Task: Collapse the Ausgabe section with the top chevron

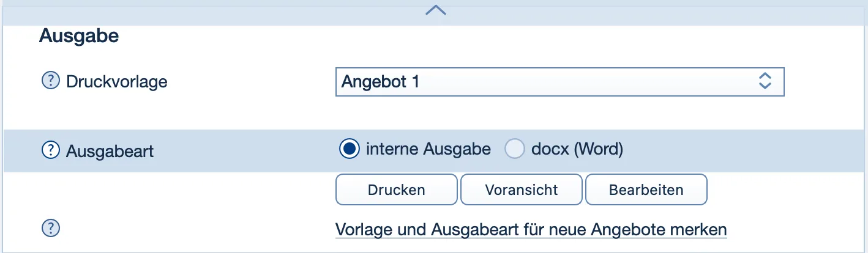Action: click(435, 10)
